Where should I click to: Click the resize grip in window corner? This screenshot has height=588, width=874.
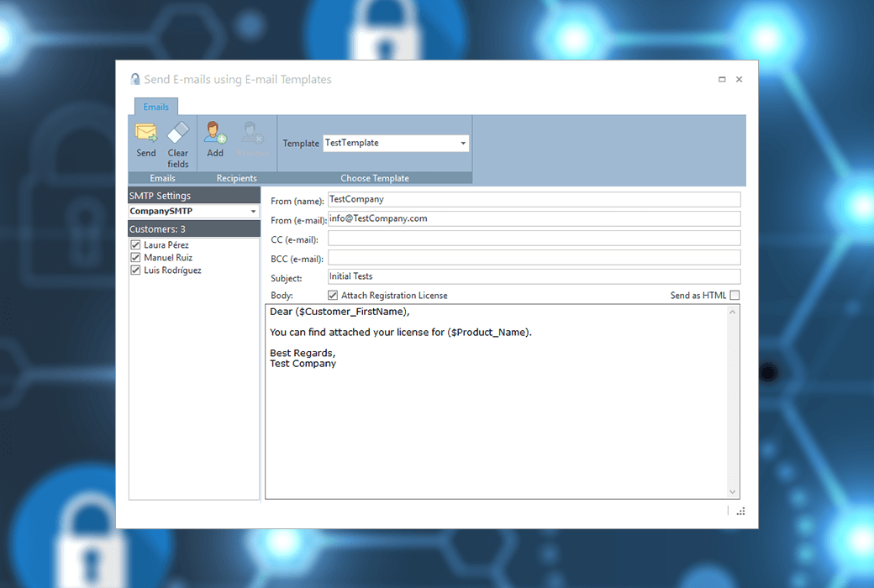(740, 511)
